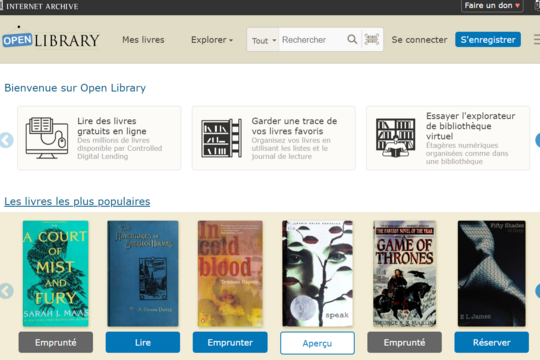This screenshot has height=360, width=540.
Task: Click Lire under Sherlock Holmes
Action: pyautogui.click(x=143, y=342)
